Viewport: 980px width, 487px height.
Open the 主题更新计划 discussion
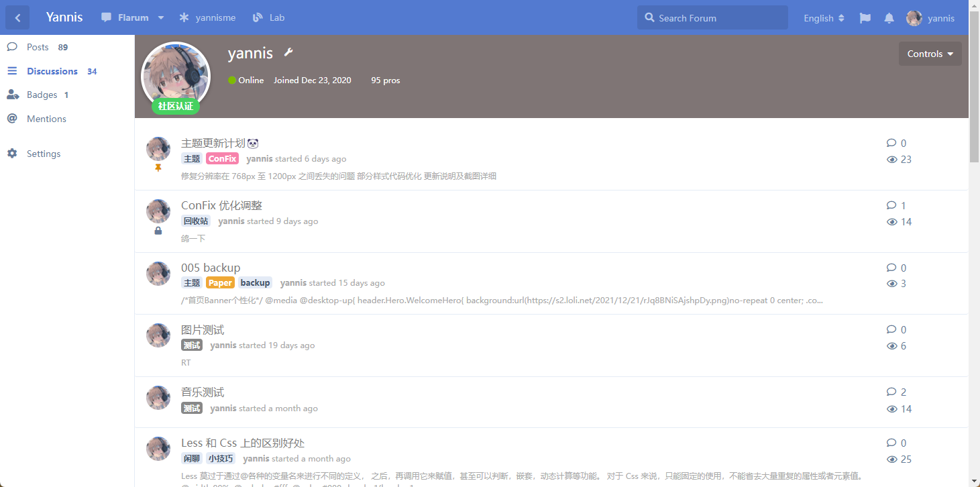pyautogui.click(x=220, y=143)
